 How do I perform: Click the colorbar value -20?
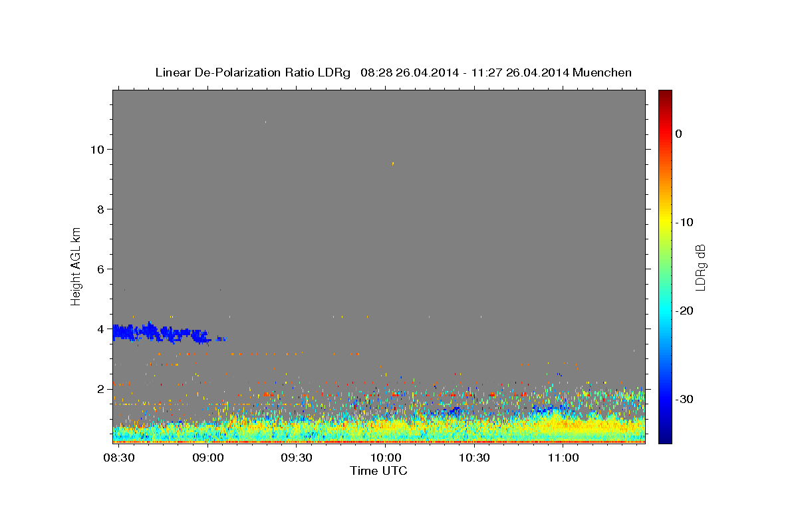684,311
